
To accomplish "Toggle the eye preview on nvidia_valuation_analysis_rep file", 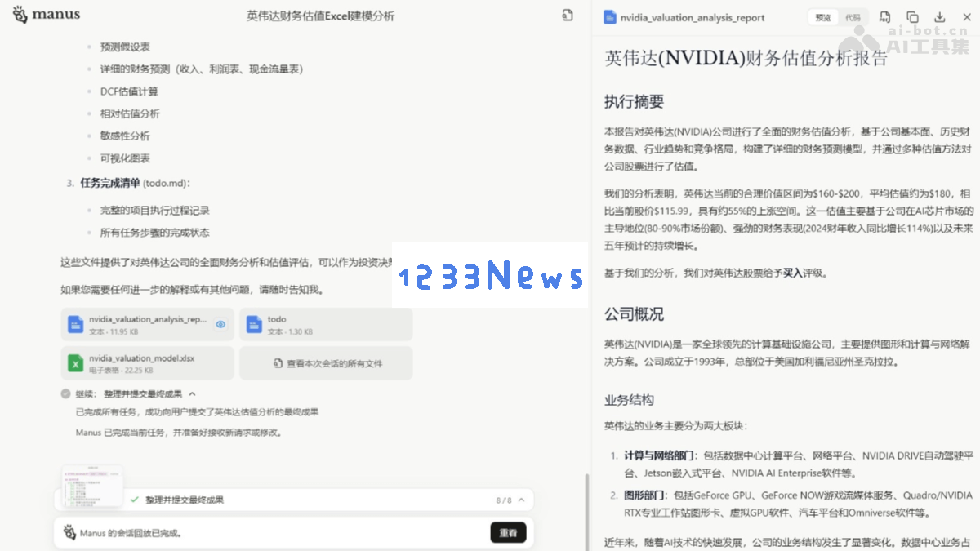I will pyautogui.click(x=220, y=324).
